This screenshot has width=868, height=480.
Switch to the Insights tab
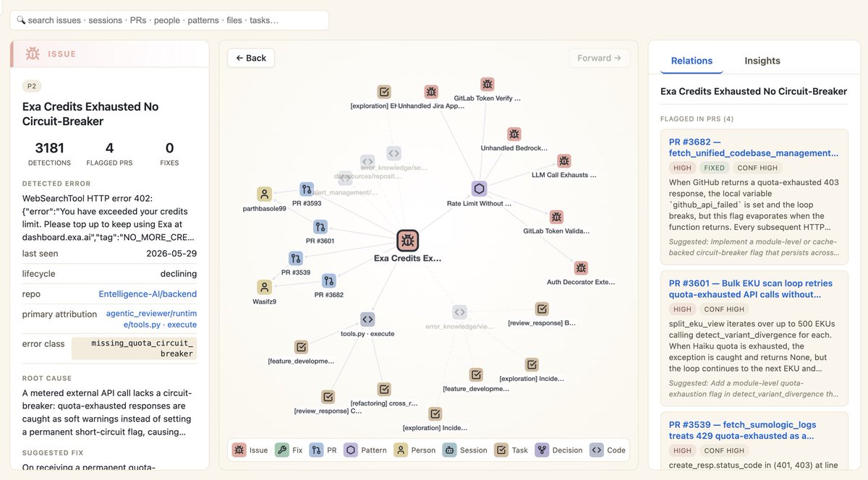point(762,61)
